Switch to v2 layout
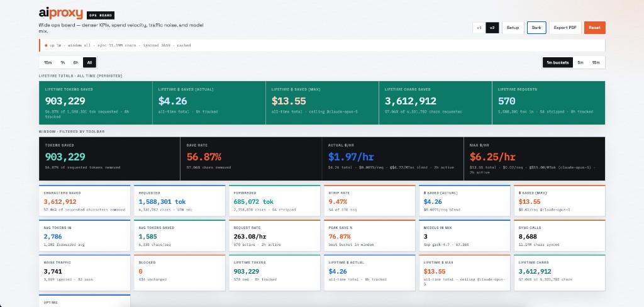This screenshot has height=307, width=644. coord(492,28)
